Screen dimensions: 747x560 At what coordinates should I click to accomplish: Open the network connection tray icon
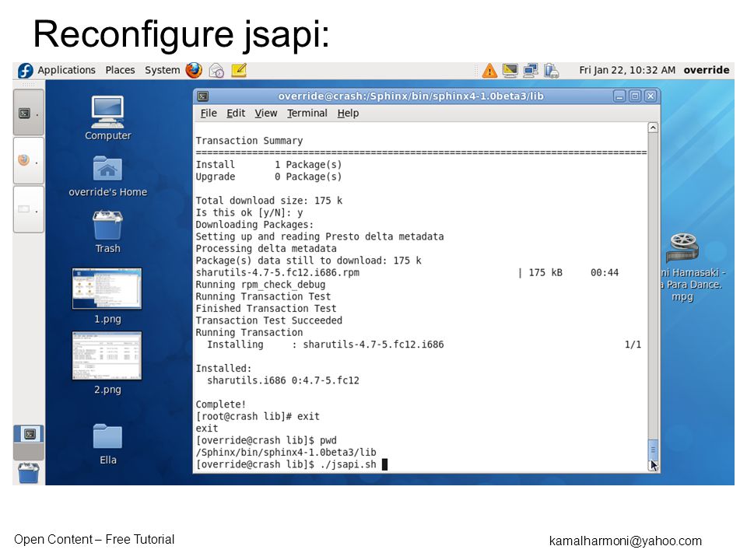tap(531, 71)
